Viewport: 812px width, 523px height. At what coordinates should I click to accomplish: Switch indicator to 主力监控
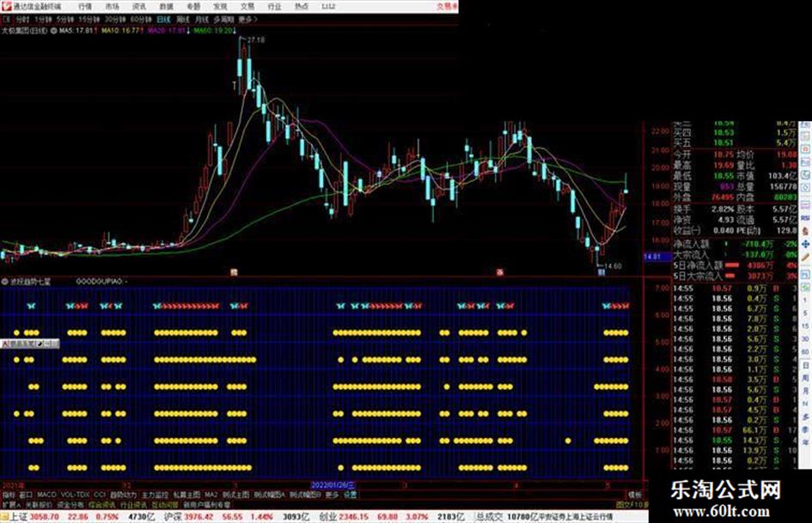[155, 495]
